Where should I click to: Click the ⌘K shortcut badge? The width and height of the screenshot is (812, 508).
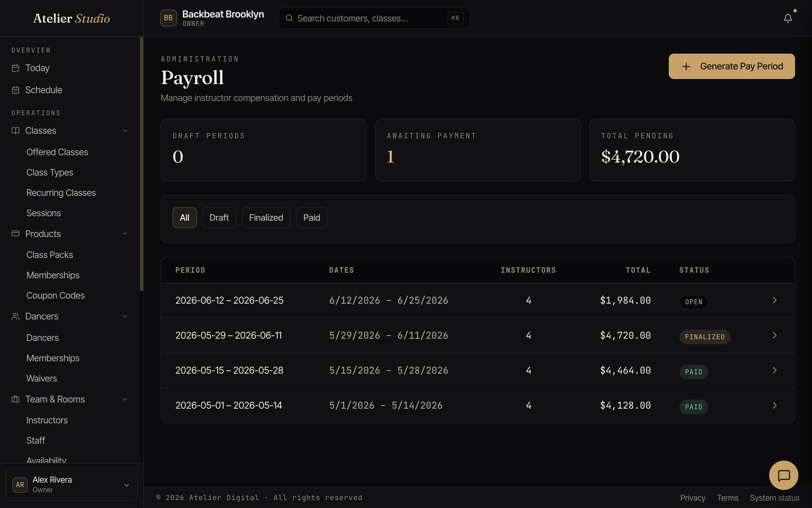[455, 18]
